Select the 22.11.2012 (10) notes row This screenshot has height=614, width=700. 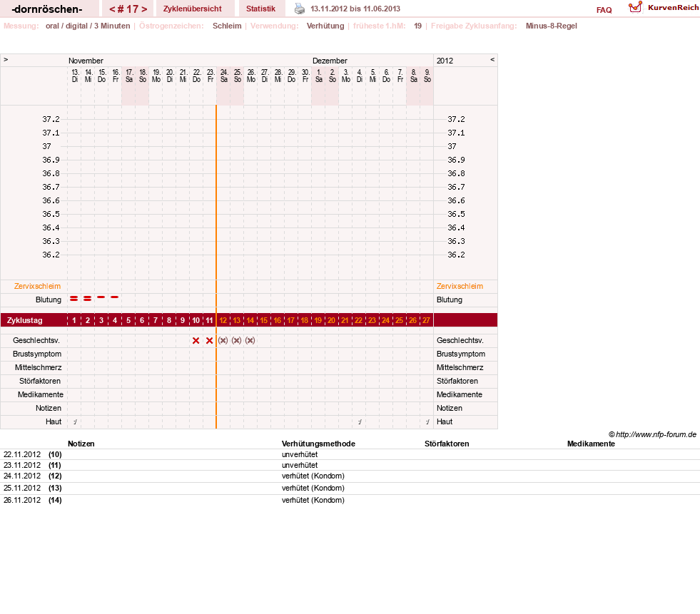[x=350, y=454]
